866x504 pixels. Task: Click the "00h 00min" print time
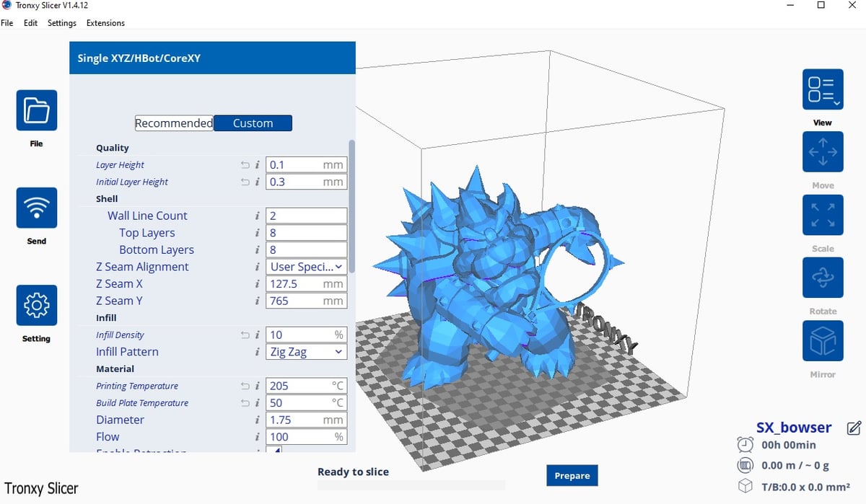pos(789,446)
